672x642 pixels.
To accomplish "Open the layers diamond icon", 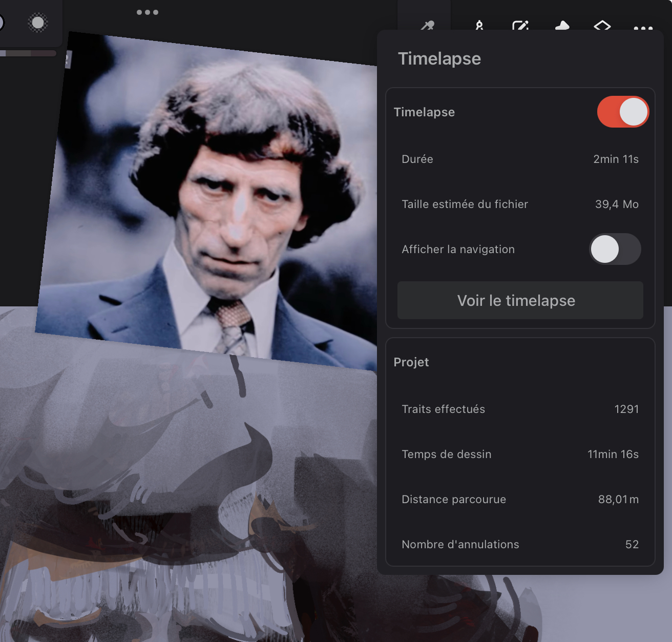I will point(602,25).
